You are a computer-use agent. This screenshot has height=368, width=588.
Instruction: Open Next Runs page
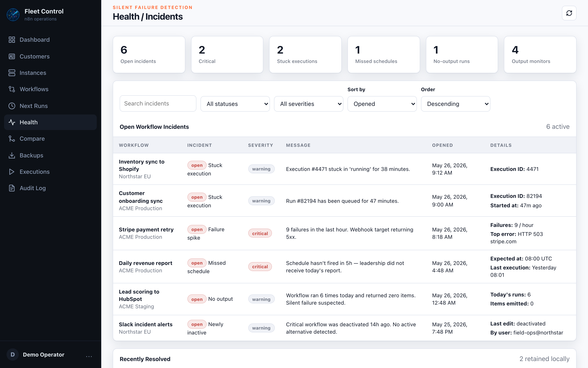(x=50, y=106)
